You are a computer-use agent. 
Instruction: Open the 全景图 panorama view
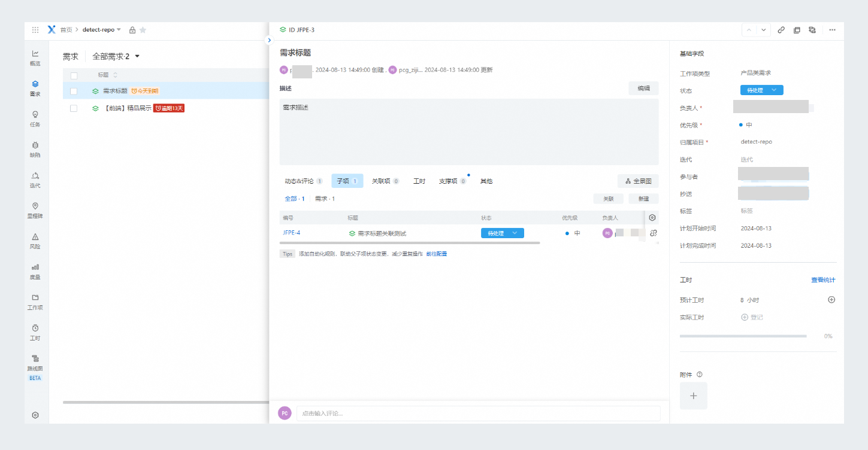[638, 181]
